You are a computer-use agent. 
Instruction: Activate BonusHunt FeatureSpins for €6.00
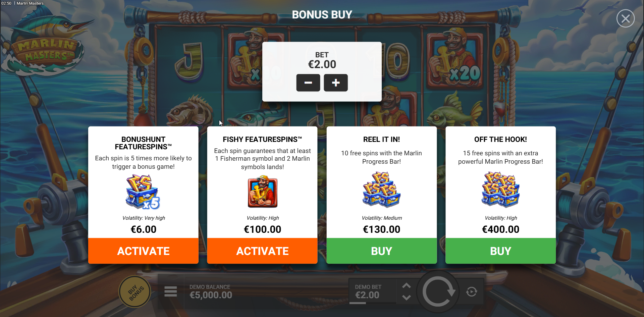click(x=143, y=251)
